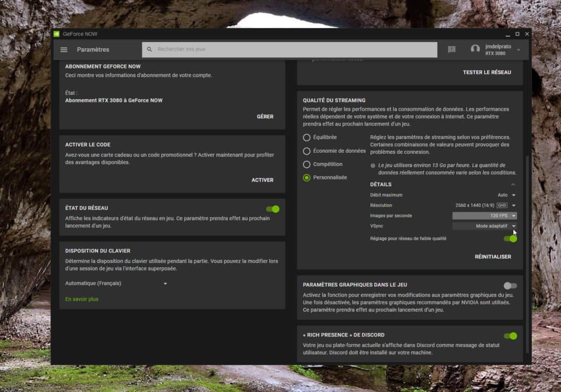This screenshot has width=561, height=392.
Task: Open keyboard layout Automatique dropdown
Action: click(116, 283)
